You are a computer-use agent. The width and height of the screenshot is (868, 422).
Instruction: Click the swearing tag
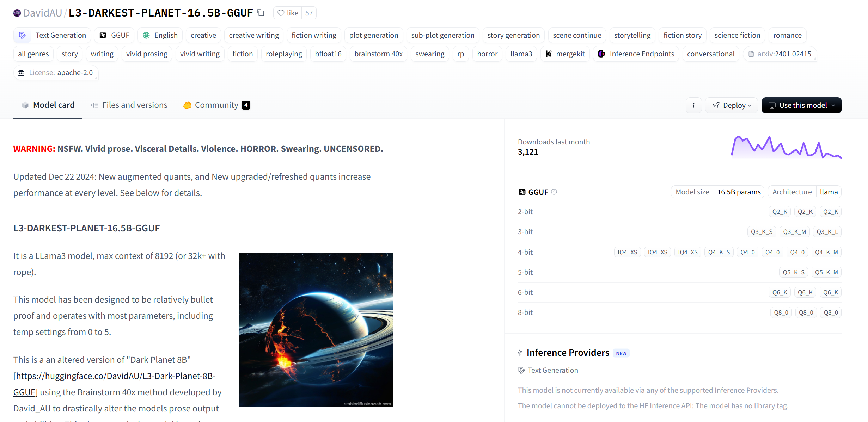click(429, 54)
